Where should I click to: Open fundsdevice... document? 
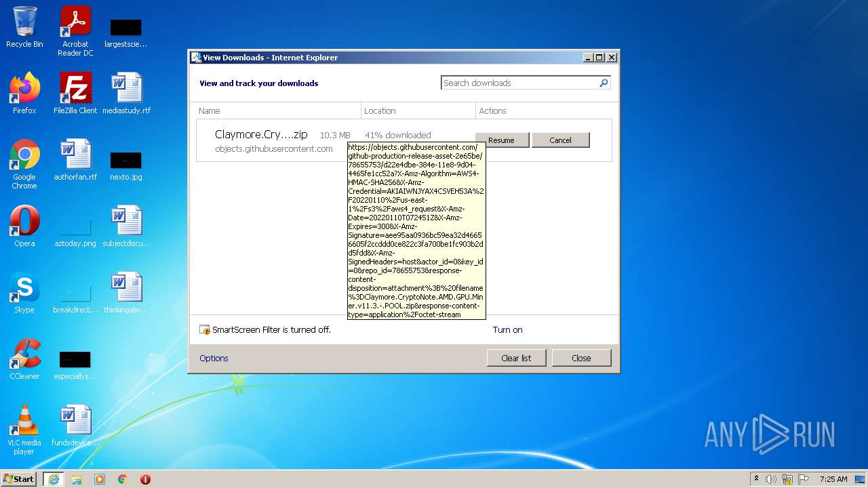pos(75,426)
